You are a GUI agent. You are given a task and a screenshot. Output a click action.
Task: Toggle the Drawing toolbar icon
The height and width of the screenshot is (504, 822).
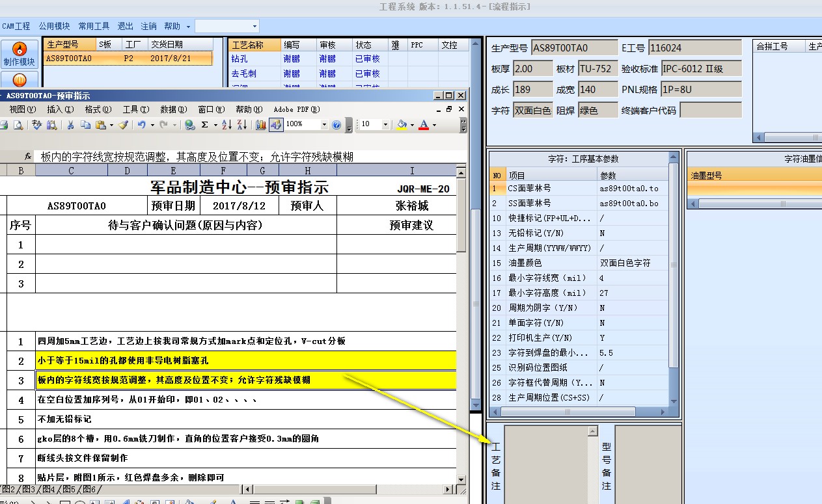click(276, 124)
